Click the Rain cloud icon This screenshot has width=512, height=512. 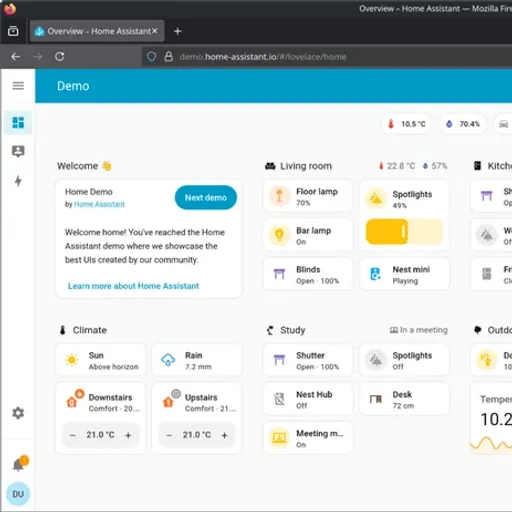pyautogui.click(x=168, y=360)
